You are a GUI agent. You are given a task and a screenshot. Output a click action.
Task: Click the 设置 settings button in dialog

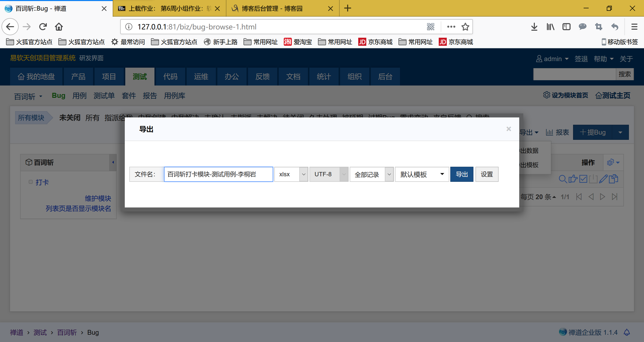(487, 174)
